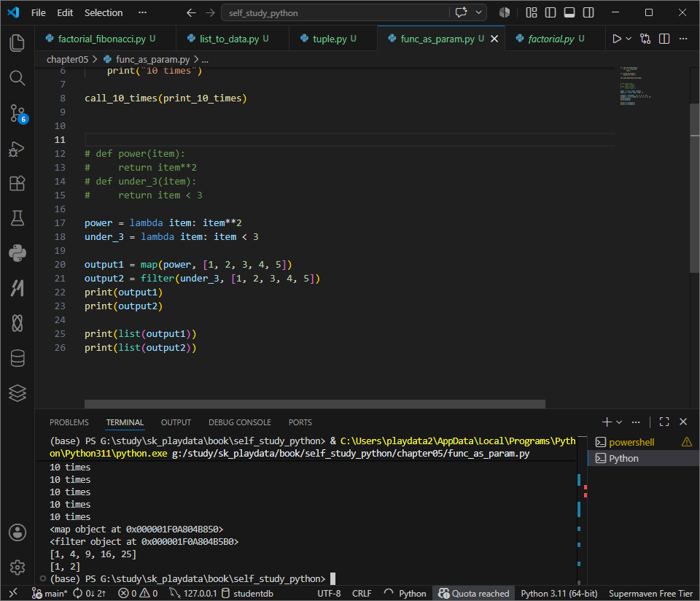This screenshot has width=700, height=601.
Task: Open the Manage gear menu
Action: [x=17, y=567]
